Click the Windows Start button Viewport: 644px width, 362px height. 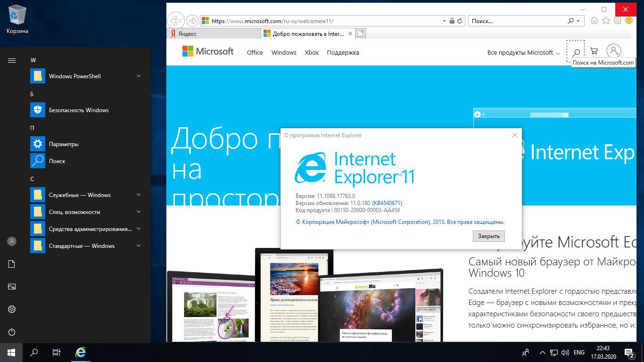[x=11, y=353]
